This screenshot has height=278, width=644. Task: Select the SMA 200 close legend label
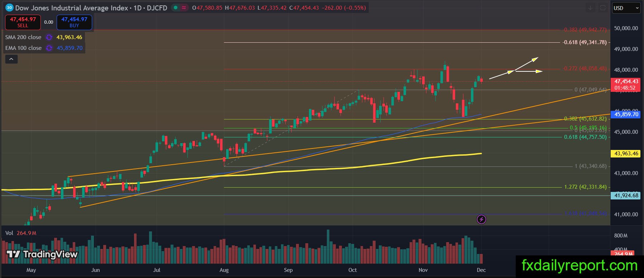[x=23, y=37]
